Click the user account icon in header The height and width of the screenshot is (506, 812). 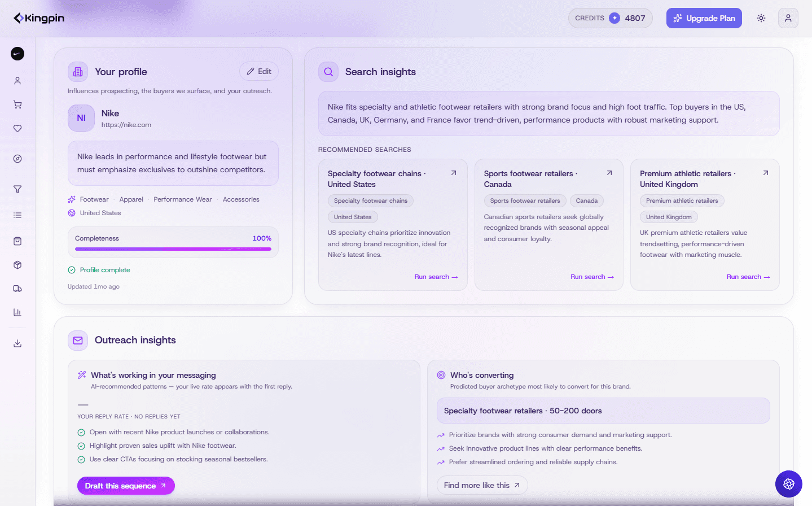788,18
